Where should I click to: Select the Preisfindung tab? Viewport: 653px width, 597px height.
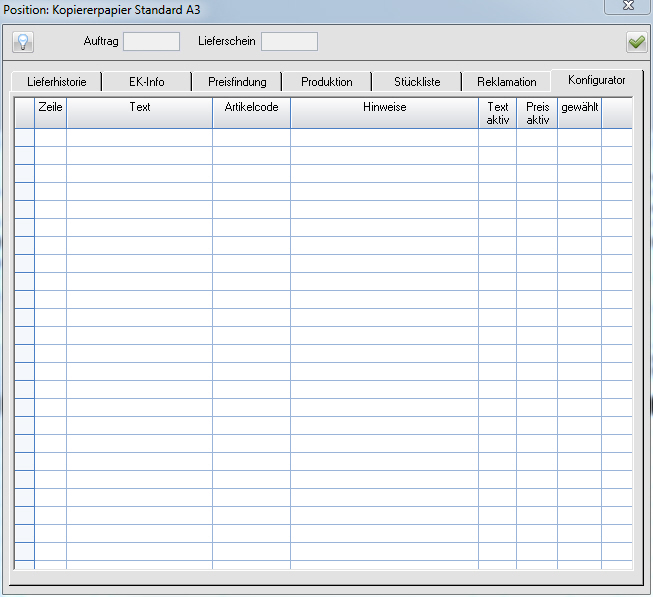[x=237, y=82]
